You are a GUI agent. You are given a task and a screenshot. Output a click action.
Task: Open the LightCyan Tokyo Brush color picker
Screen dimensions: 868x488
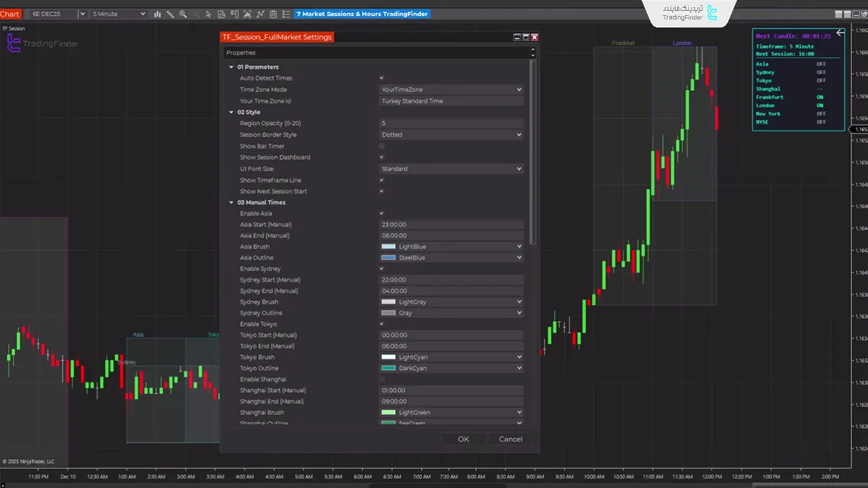click(451, 356)
